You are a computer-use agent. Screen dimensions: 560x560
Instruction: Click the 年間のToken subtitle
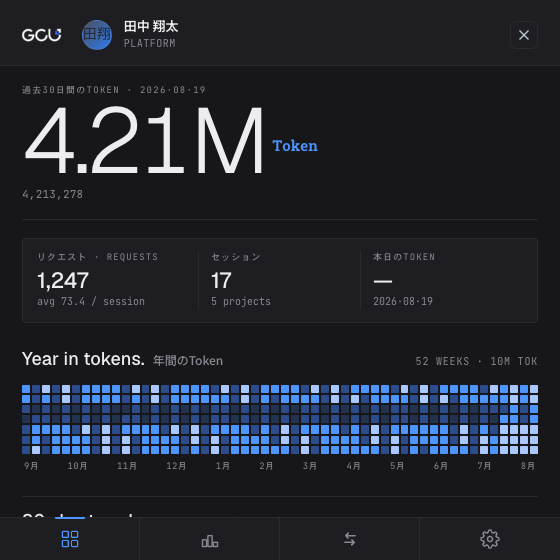click(x=188, y=361)
